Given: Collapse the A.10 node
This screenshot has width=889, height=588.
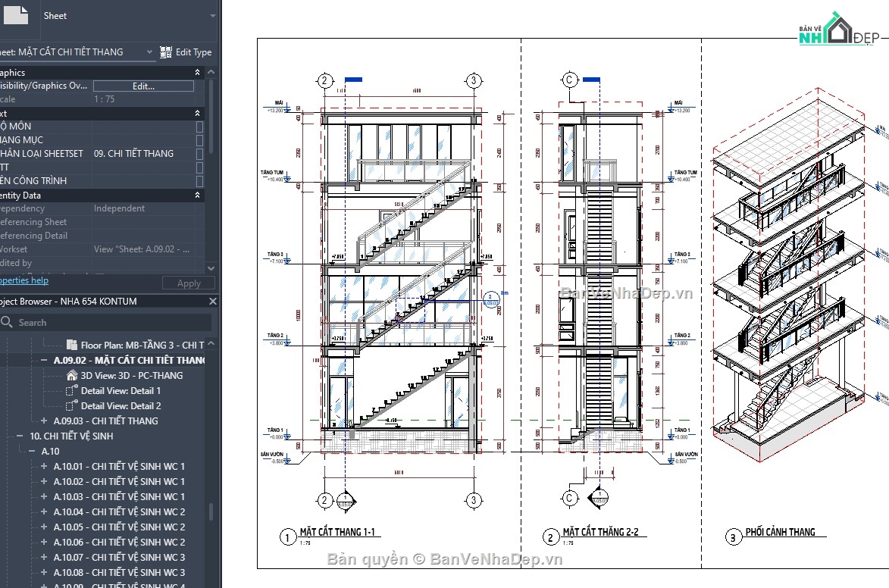Looking at the screenshot, I should click(31, 452).
